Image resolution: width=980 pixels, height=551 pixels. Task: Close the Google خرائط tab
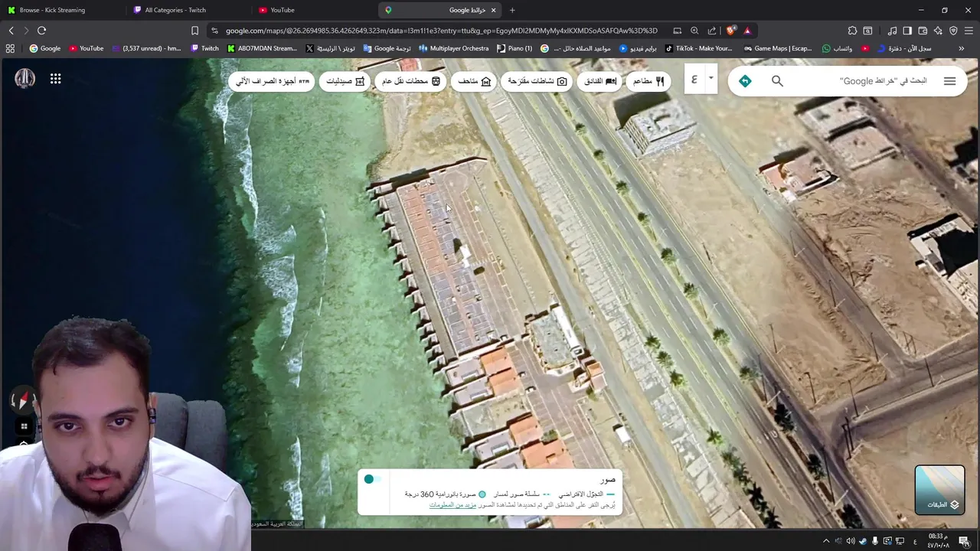coord(493,10)
